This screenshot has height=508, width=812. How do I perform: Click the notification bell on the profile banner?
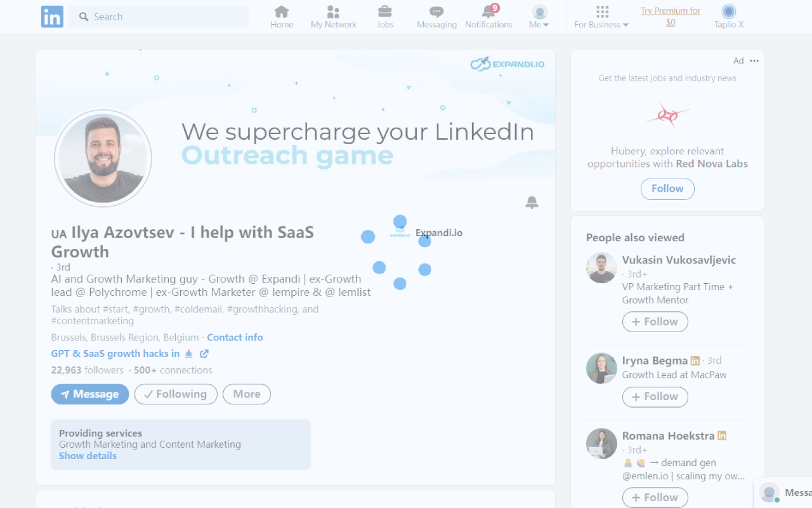point(532,202)
